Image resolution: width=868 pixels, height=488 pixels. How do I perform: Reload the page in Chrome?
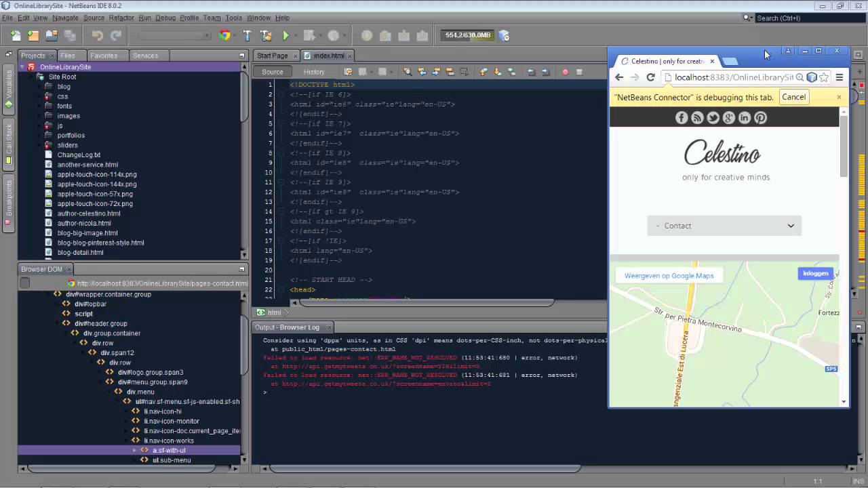650,77
